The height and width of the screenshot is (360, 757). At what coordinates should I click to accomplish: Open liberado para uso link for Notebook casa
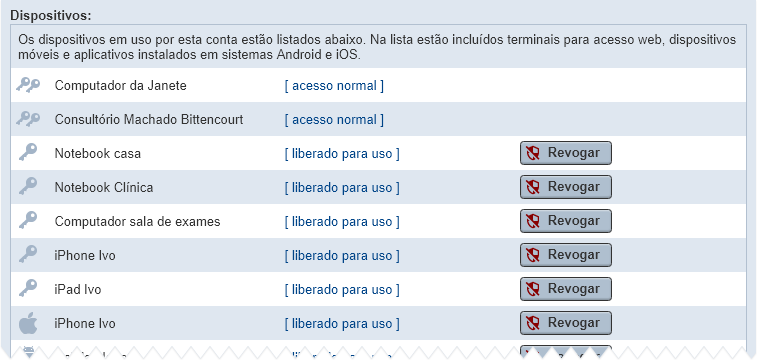(342, 154)
